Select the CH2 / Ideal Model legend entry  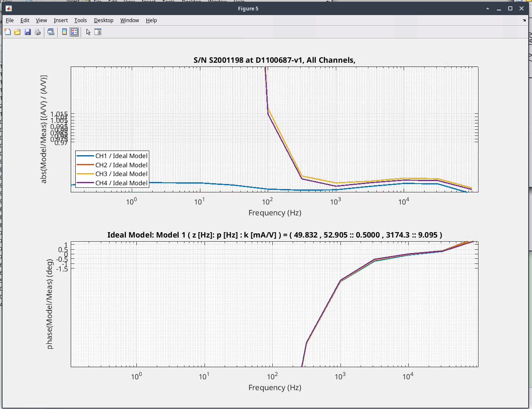pos(112,165)
